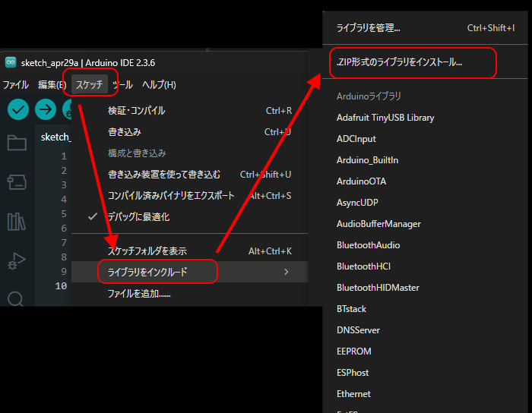
Task: Include the AsyncUDP library
Action: pyautogui.click(x=426, y=203)
